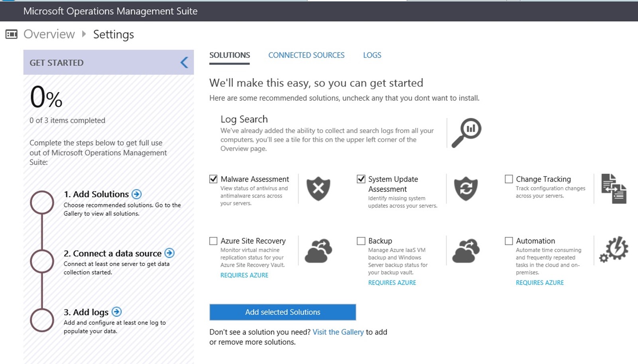638x364 pixels.
Task: Click the Automation gear icon
Action: 614,250
